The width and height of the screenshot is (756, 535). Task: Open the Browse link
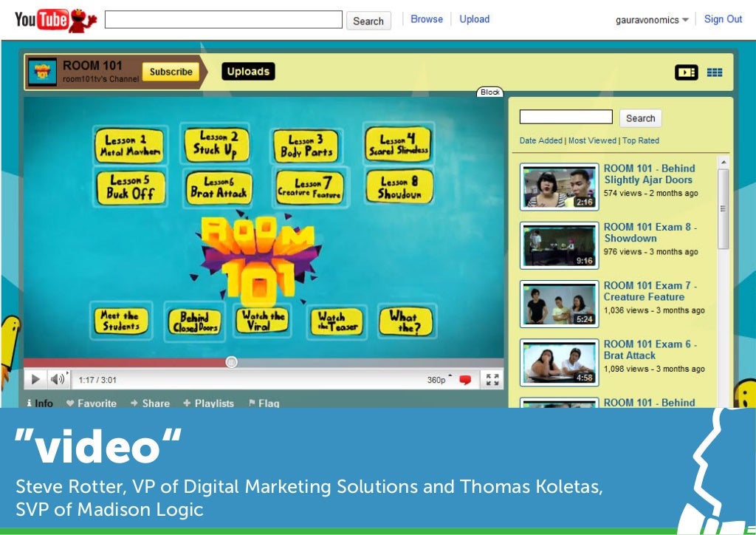point(427,18)
